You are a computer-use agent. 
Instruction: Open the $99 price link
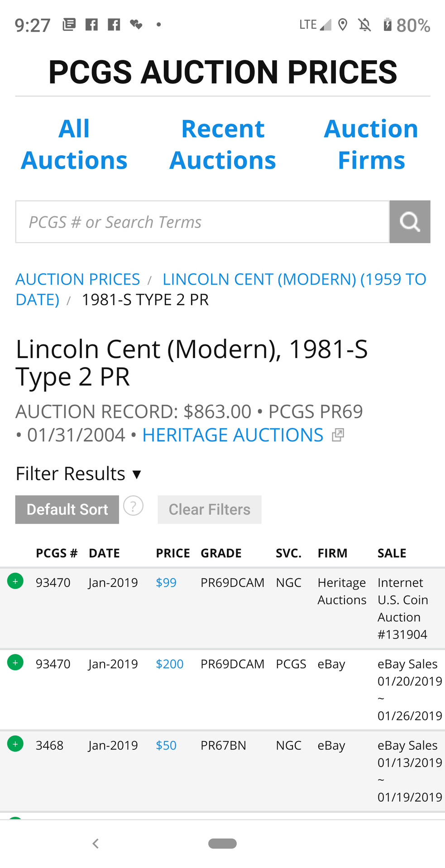coord(166,582)
